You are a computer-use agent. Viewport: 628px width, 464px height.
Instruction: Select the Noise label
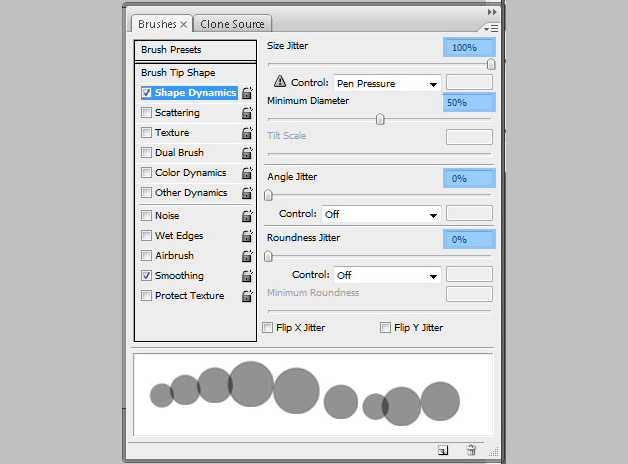tap(167, 215)
